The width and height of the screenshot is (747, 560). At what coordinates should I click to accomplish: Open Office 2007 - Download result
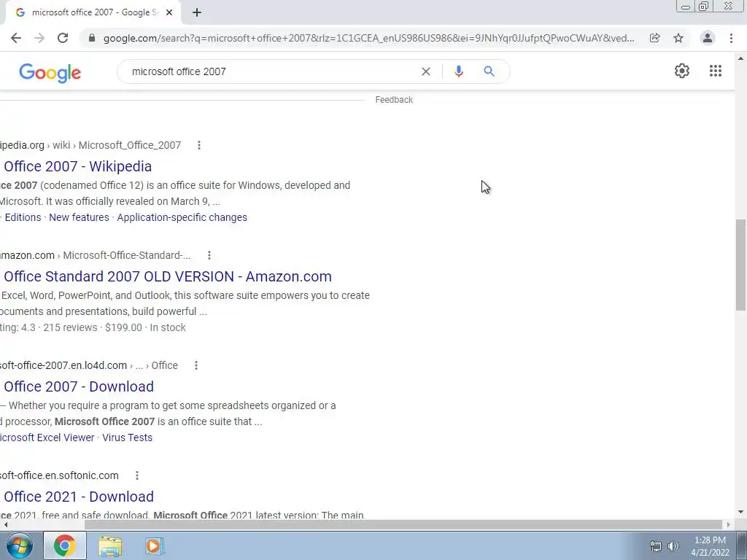point(79,386)
